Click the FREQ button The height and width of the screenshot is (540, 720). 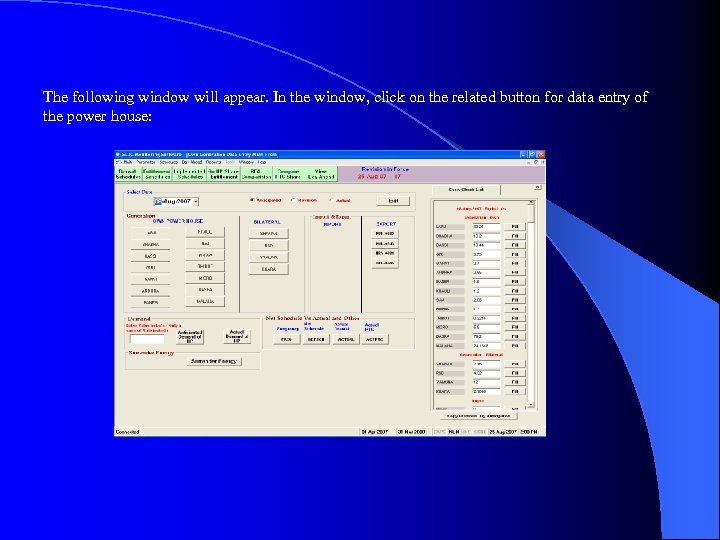(x=287, y=339)
